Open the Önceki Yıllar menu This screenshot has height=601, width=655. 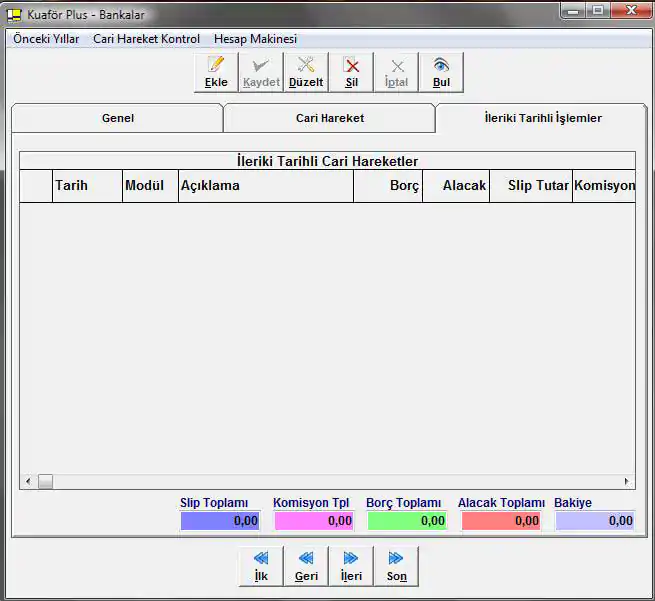click(x=46, y=39)
